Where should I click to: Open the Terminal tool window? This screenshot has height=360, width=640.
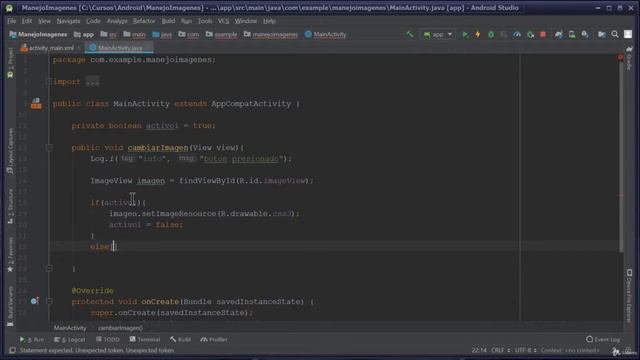[x=144, y=340]
